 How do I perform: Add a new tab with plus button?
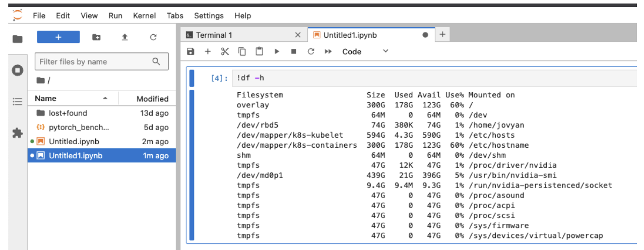442,34
